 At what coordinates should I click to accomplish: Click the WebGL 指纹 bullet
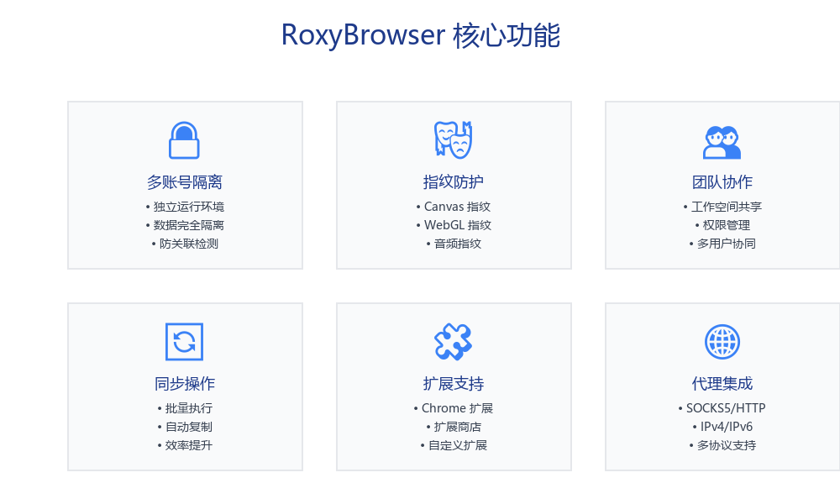[454, 225]
